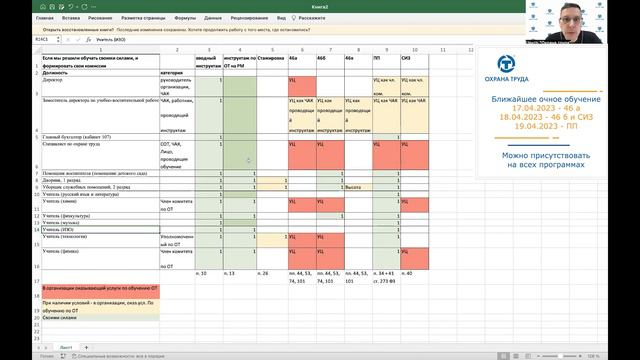The image size is (640, 360).
Task: Click the zoom percentage value
Action: point(593,356)
